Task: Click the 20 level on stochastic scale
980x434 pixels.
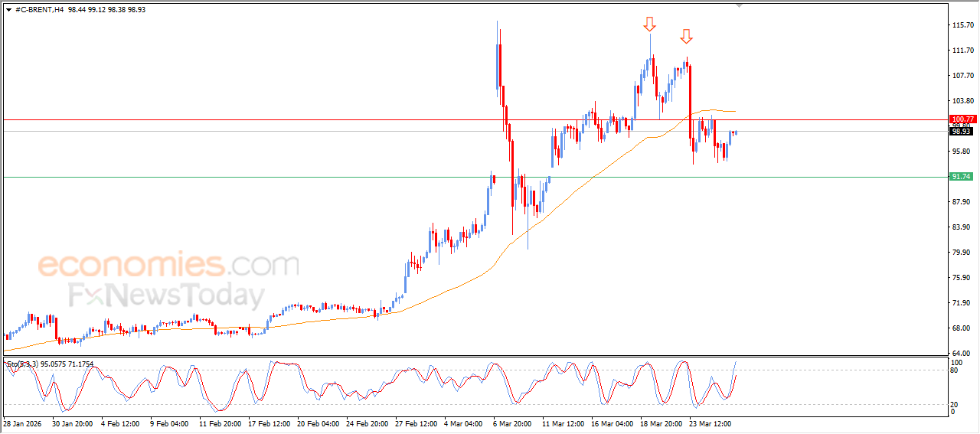Action: pos(954,404)
